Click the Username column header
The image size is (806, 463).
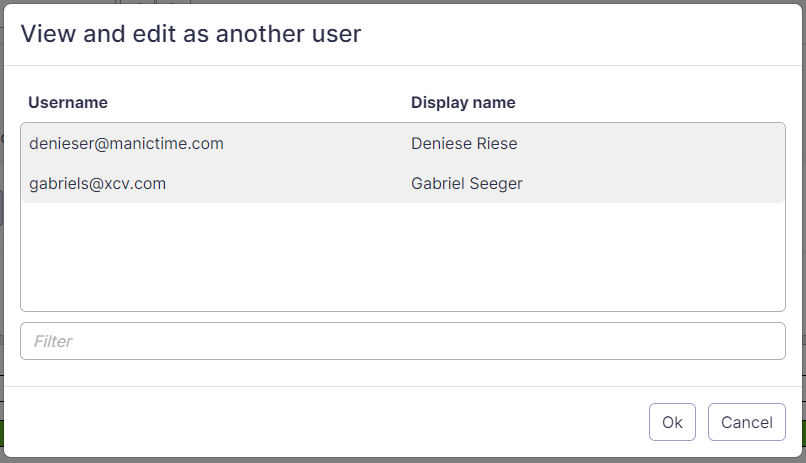68,102
